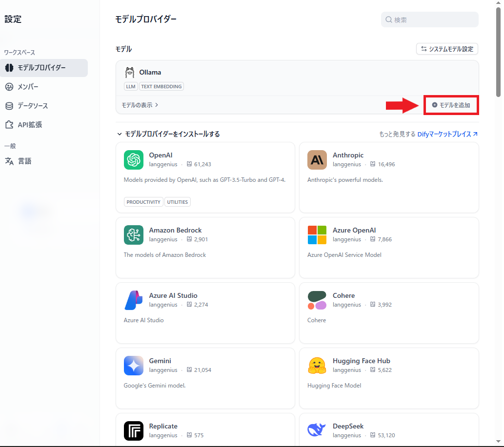Click the magnifier icon in the search box

pos(388,19)
